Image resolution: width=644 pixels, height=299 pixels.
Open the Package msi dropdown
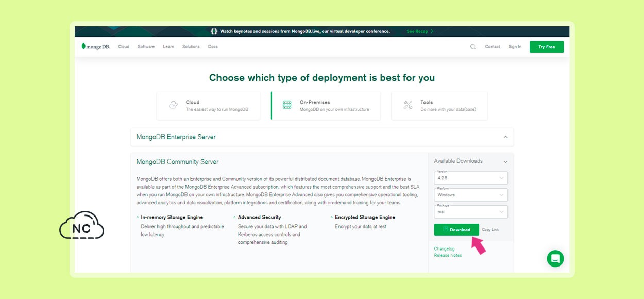(x=471, y=212)
